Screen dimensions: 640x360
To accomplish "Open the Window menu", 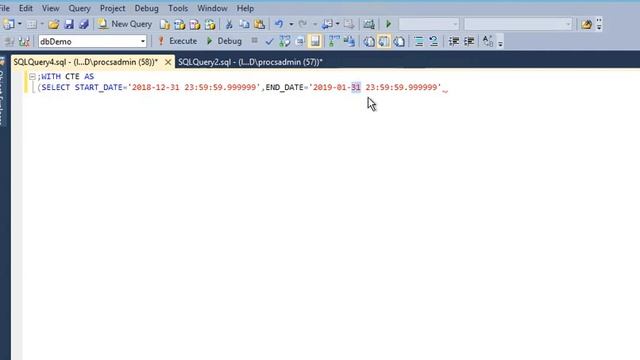I will (x=212, y=8).
